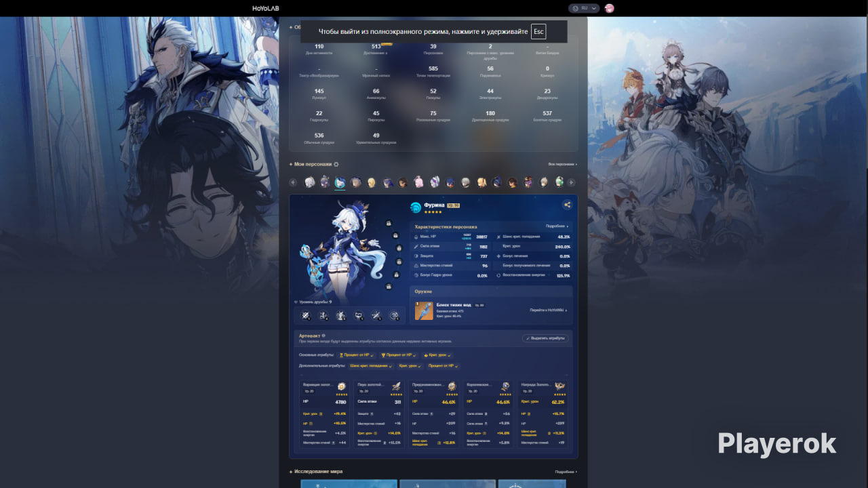Select the green-haired character avatar

559,182
